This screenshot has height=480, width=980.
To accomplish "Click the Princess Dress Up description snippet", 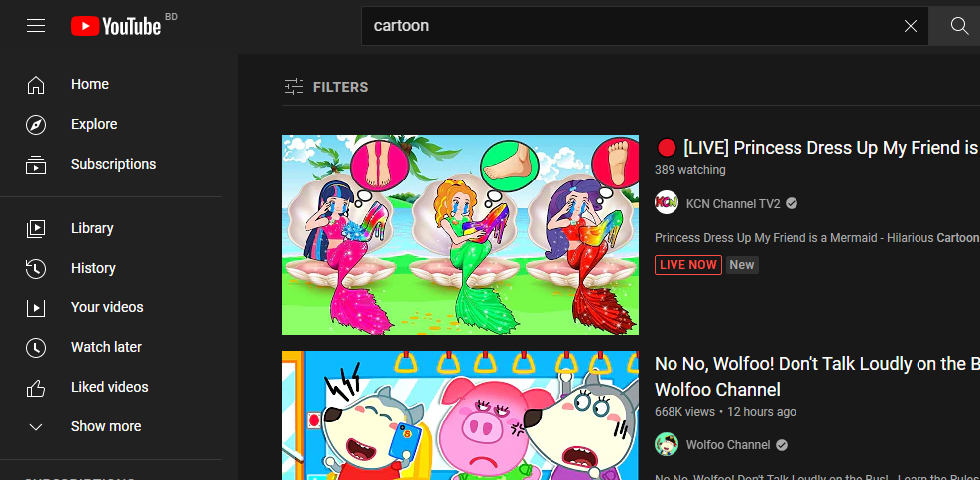I will point(817,238).
